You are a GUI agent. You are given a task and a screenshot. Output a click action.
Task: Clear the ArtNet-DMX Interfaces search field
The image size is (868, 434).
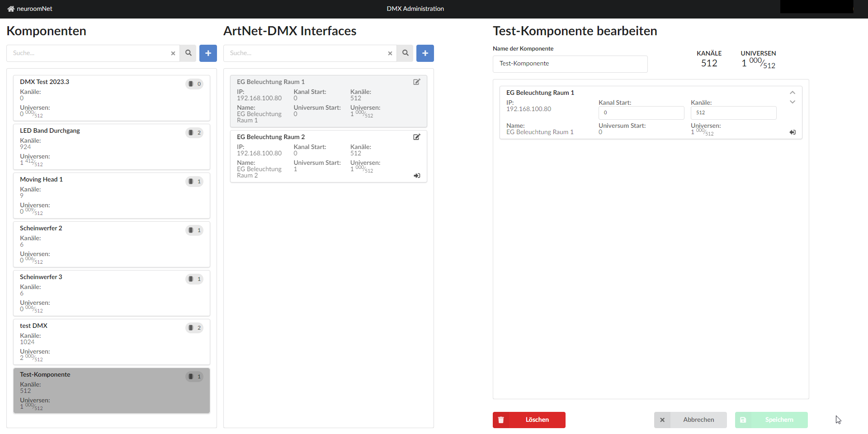tap(390, 53)
